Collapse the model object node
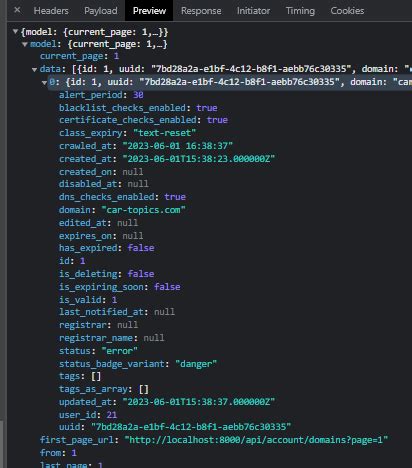 (x=24, y=44)
